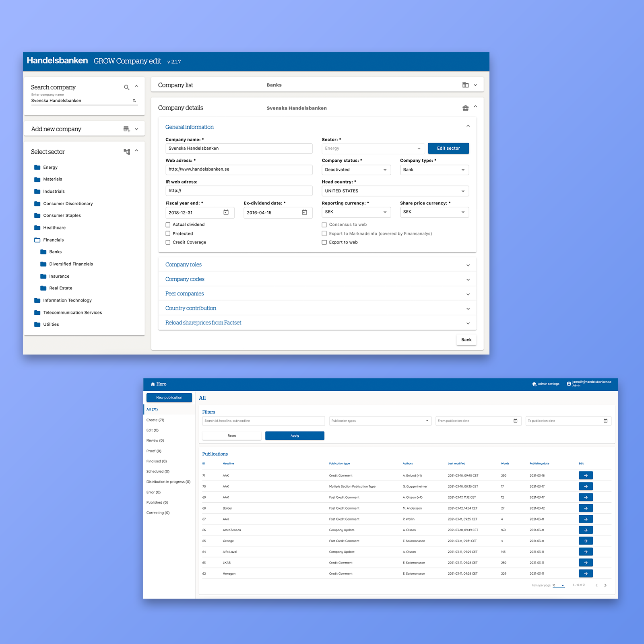The height and width of the screenshot is (644, 644).
Task: Open the Fiscal year end calendar icon
Action: point(226,213)
